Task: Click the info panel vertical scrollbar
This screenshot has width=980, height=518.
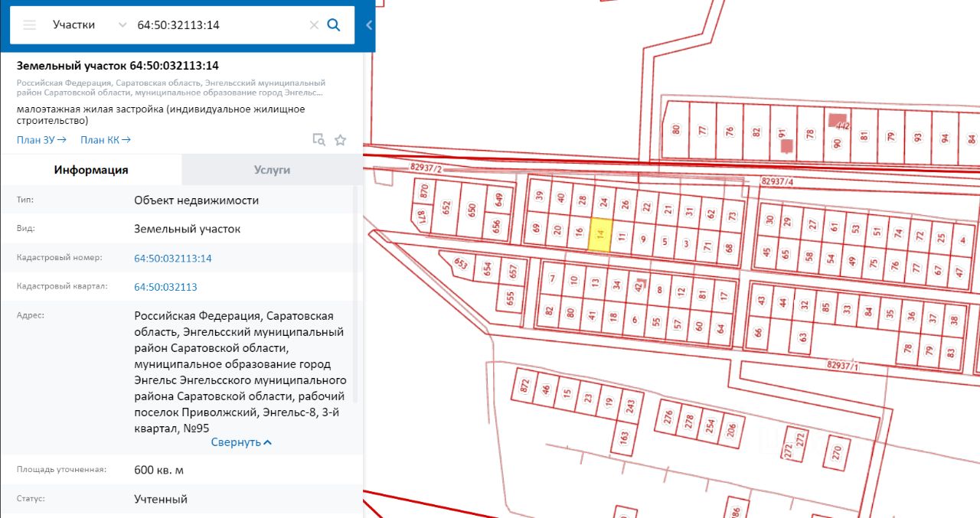Action: coord(355,306)
